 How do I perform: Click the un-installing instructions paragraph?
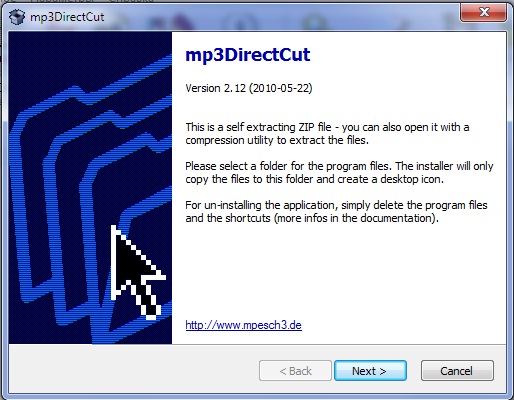pos(336,211)
